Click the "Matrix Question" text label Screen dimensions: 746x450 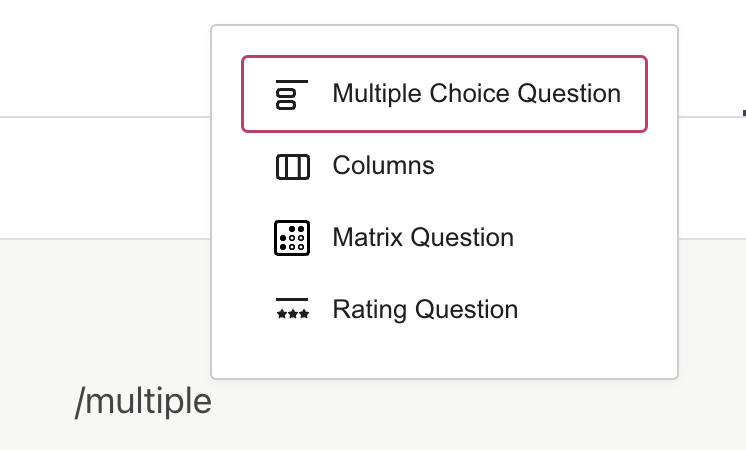point(423,238)
